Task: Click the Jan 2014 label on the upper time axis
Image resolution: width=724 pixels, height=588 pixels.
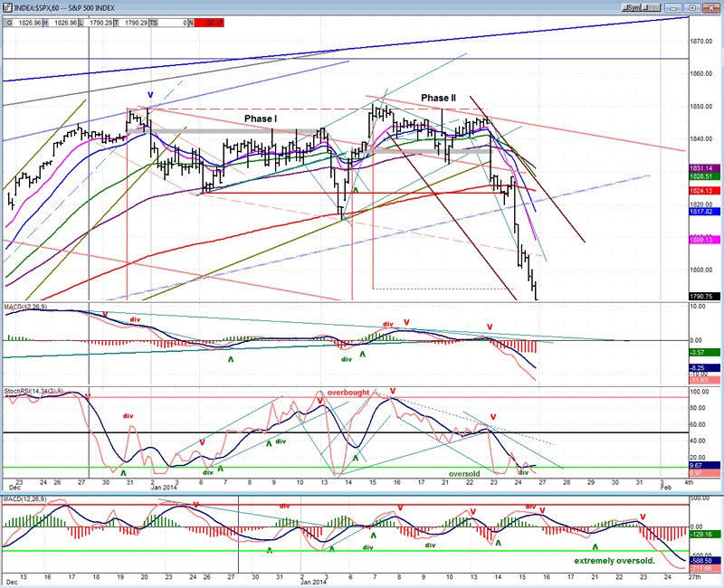Action: click(164, 487)
